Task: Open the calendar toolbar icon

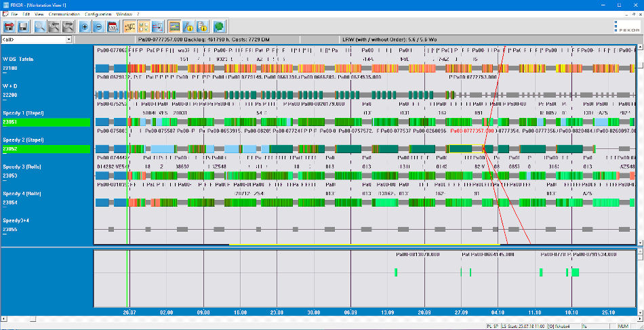Action: (113, 26)
